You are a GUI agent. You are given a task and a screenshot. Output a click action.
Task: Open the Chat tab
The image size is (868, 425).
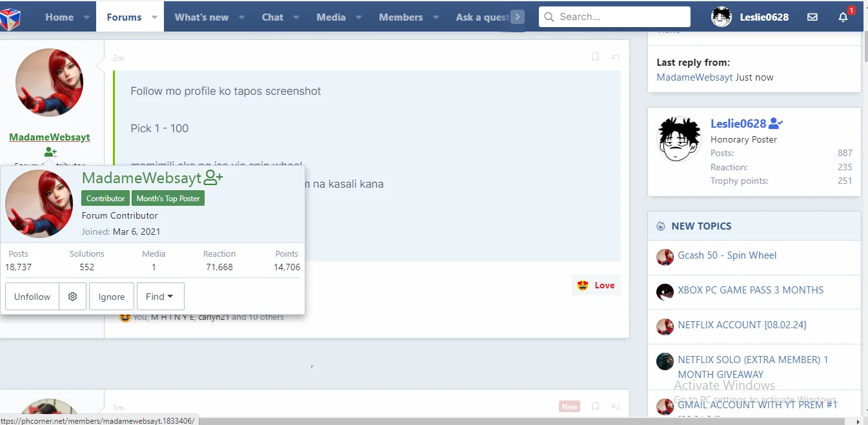point(272,17)
